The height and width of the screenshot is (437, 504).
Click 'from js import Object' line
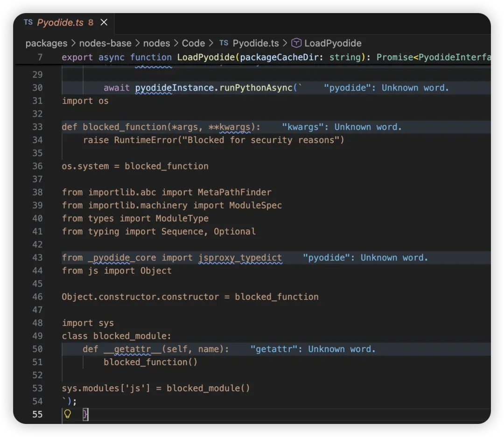[117, 271]
